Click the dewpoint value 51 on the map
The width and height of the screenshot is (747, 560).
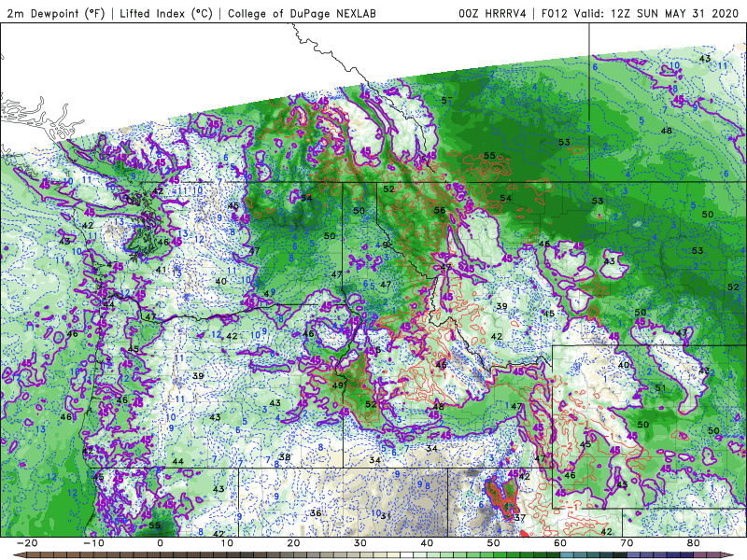660,387
